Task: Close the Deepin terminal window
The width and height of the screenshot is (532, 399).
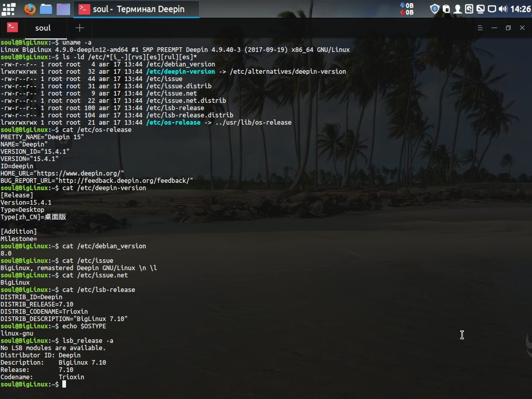Action: (x=522, y=28)
